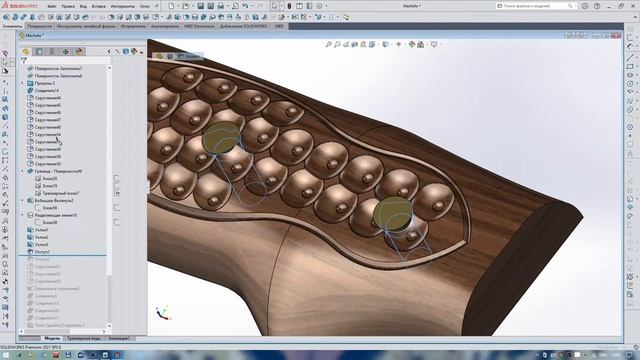Click the Select cursor tool in top toolbar
640x360 pixels.
tap(275, 6)
